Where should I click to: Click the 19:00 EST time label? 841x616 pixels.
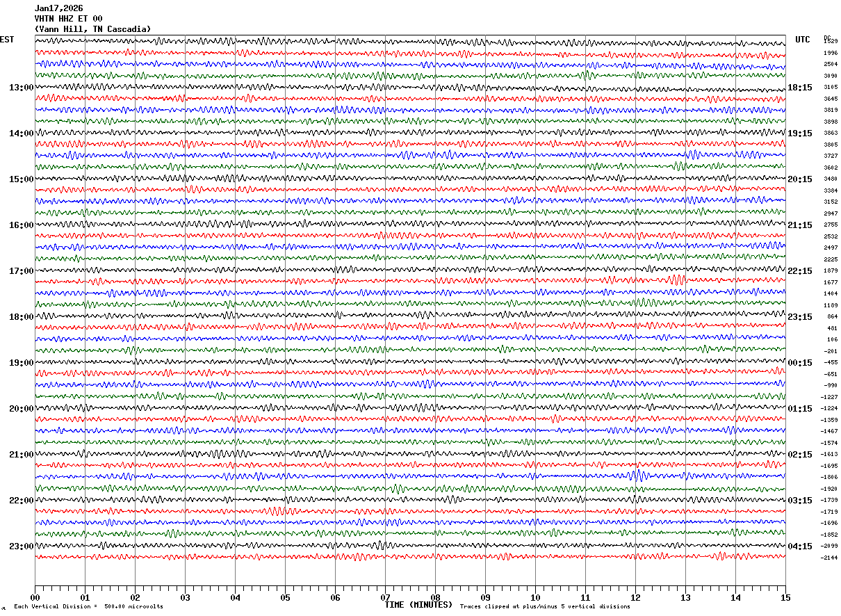[22, 363]
